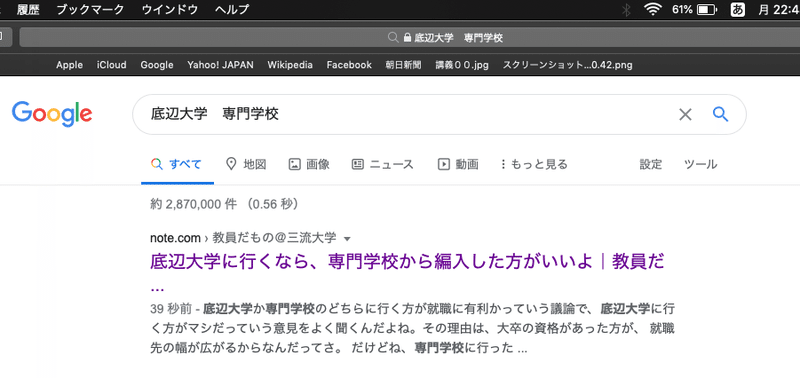
Task: Click the magnifier icon in the address bar
Action: [x=392, y=38]
